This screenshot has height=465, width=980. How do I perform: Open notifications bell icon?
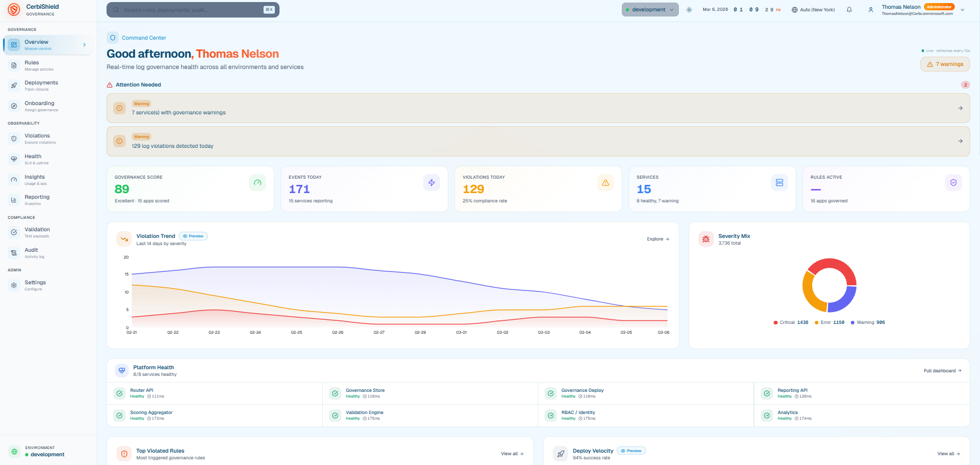click(x=849, y=10)
